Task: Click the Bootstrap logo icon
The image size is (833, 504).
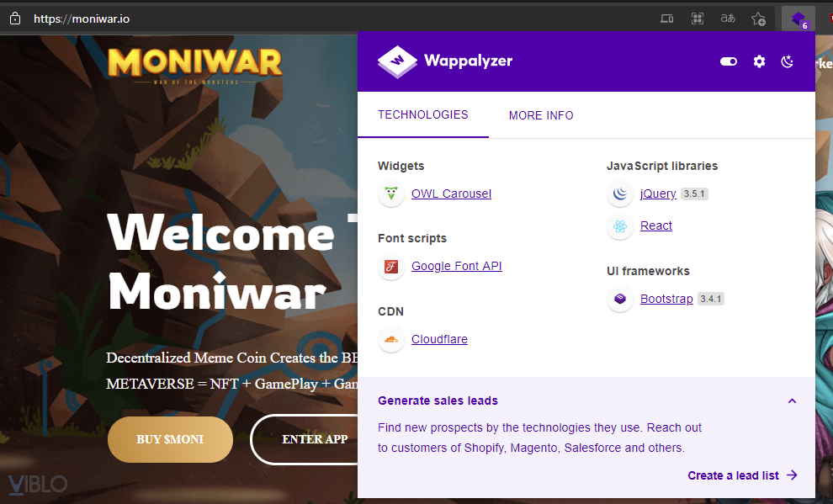Action: coord(620,299)
